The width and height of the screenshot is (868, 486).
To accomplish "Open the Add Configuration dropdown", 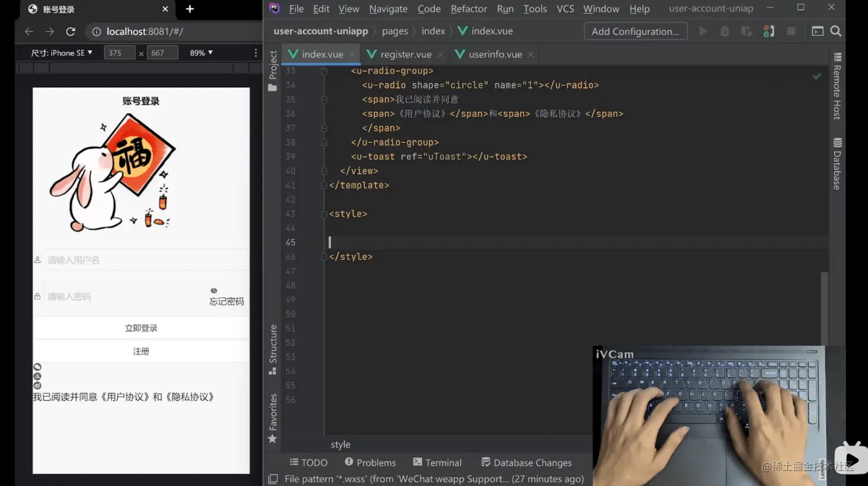I will pyautogui.click(x=635, y=31).
